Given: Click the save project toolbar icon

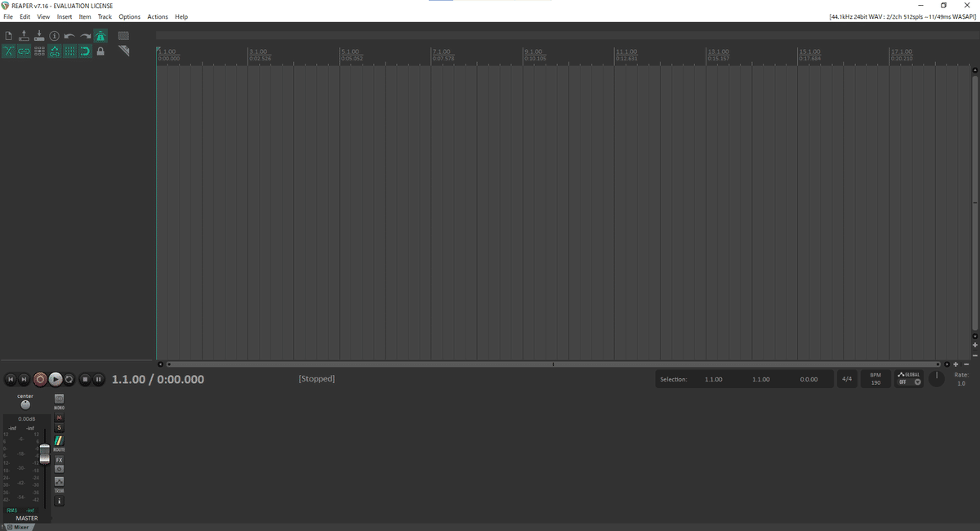Looking at the screenshot, I should [39, 36].
